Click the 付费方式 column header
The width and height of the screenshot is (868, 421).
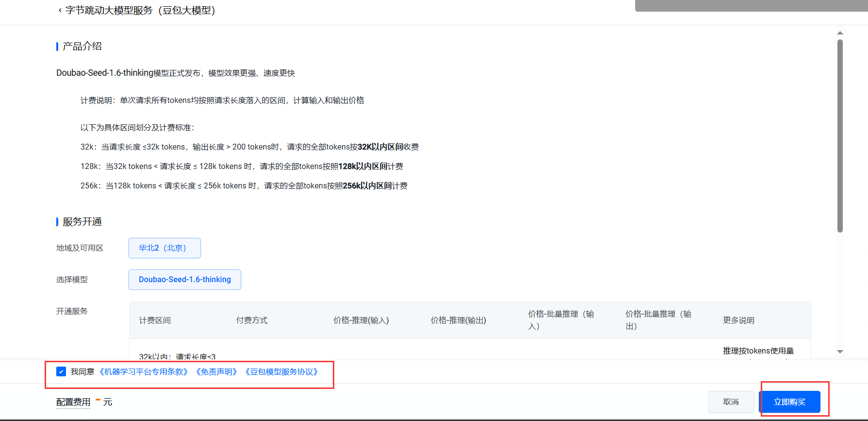tap(252, 320)
